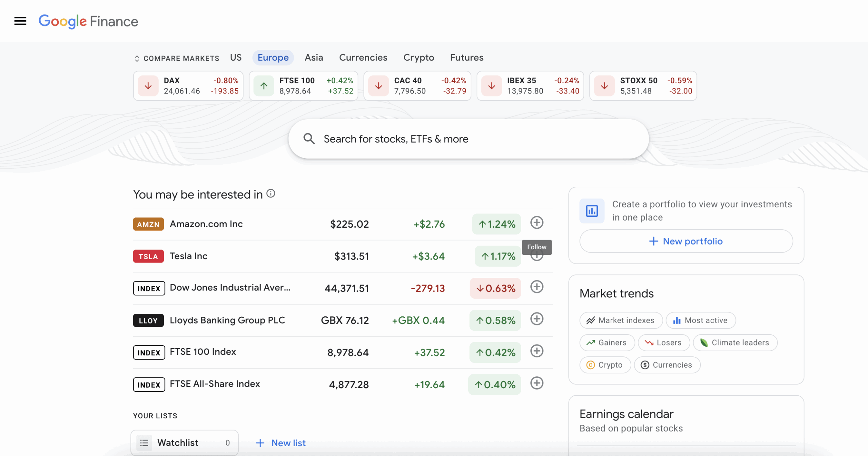Click the LLOY ticker badge
The width and height of the screenshot is (868, 456).
click(x=148, y=320)
